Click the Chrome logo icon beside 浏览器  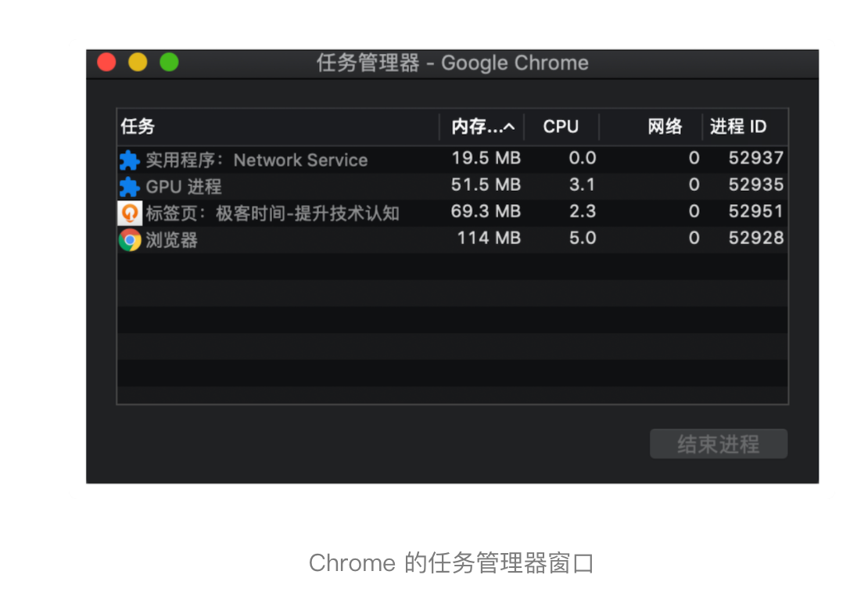point(130,240)
